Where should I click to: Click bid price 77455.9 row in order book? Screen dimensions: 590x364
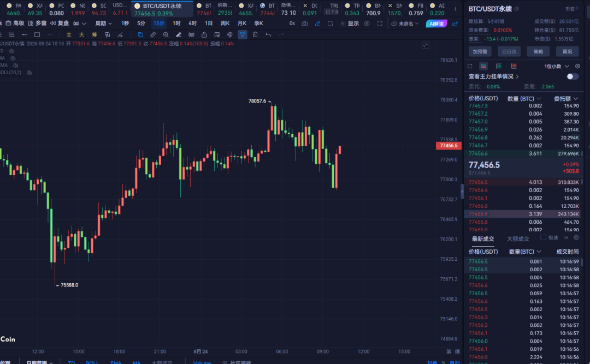click(523, 214)
